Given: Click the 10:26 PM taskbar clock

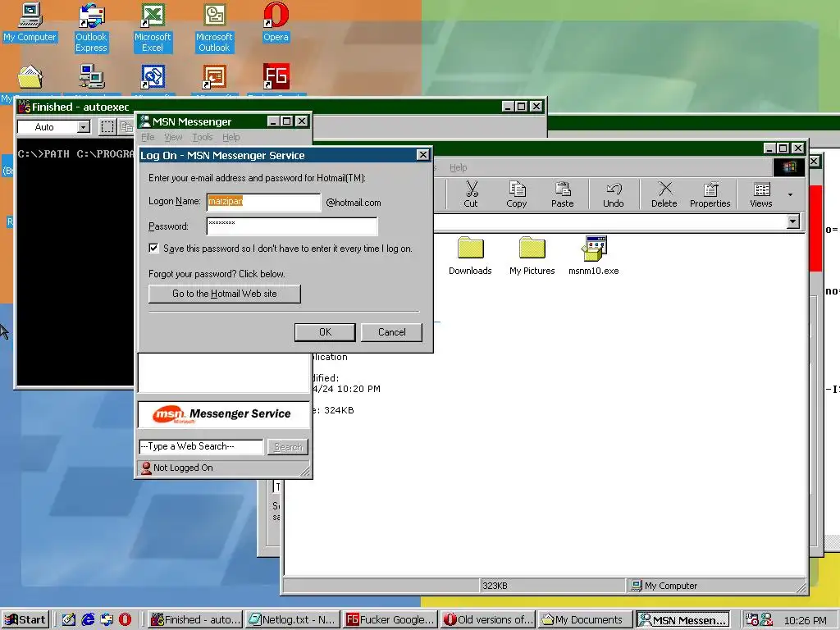Looking at the screenshot, I should pyautogui.click(x=806, y=620).
